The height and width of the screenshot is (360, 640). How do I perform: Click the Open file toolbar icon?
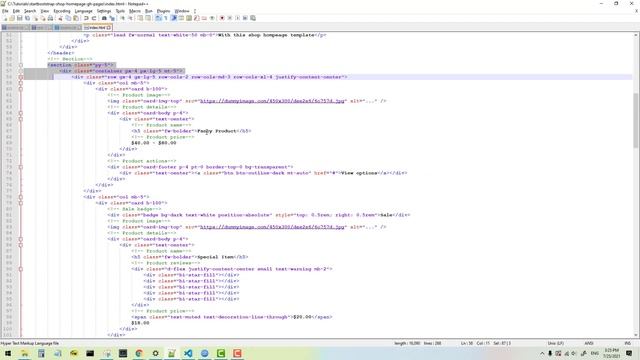point(12,18)
